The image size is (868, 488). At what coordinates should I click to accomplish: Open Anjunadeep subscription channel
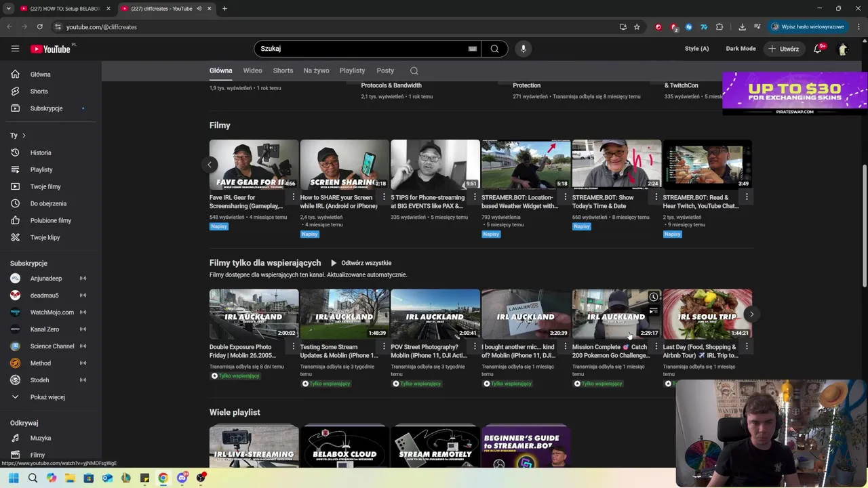(x=47, y=279)
